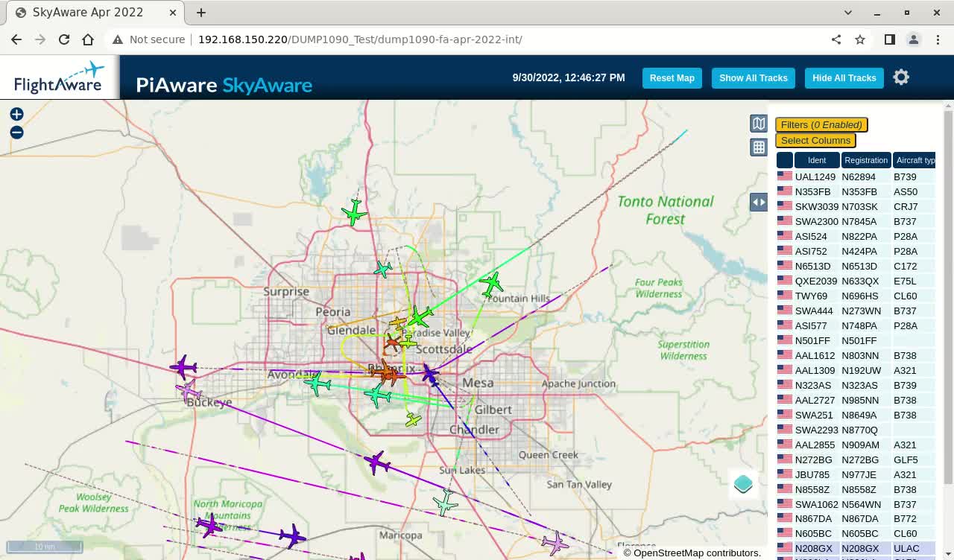Select the SWA1062 flight row
This screenshot has width=954, height=560.
856,504
